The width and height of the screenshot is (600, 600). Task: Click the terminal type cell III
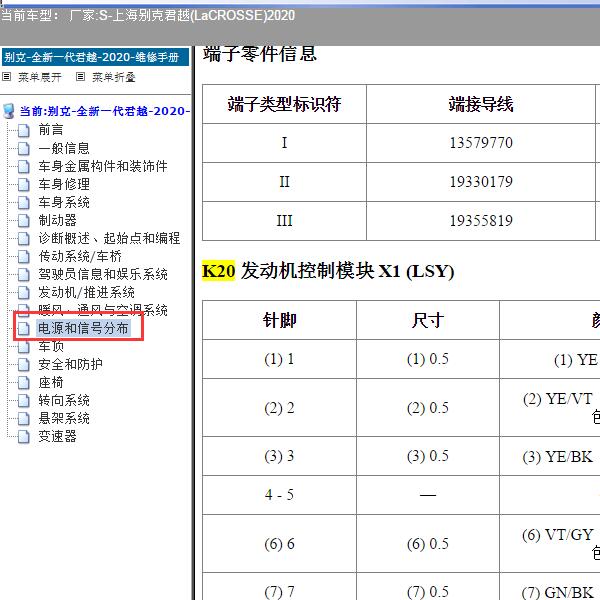point(284,221)
